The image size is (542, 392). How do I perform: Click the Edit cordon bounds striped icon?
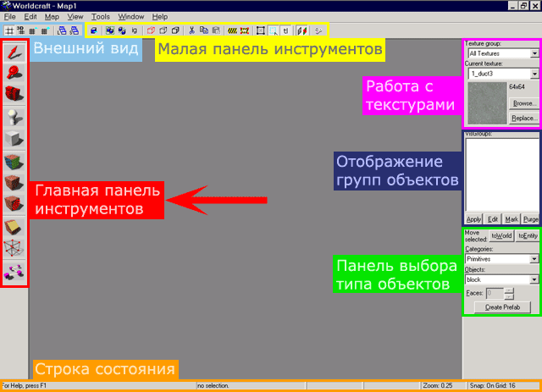coord(245,30)
